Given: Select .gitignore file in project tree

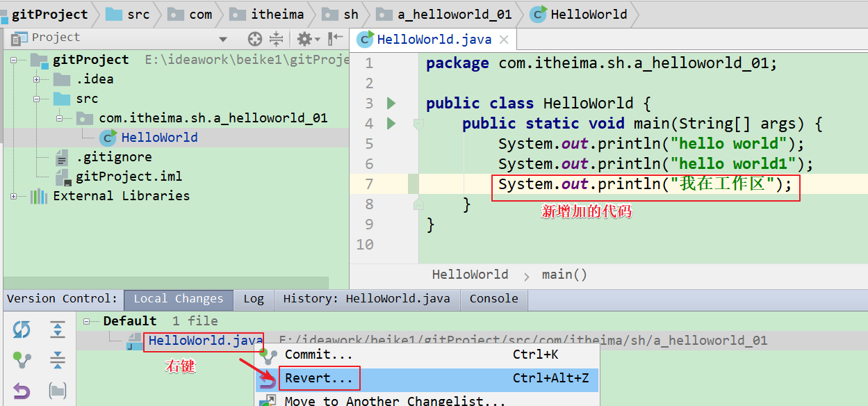Looking at the screenshot, I should coord(113,157).
